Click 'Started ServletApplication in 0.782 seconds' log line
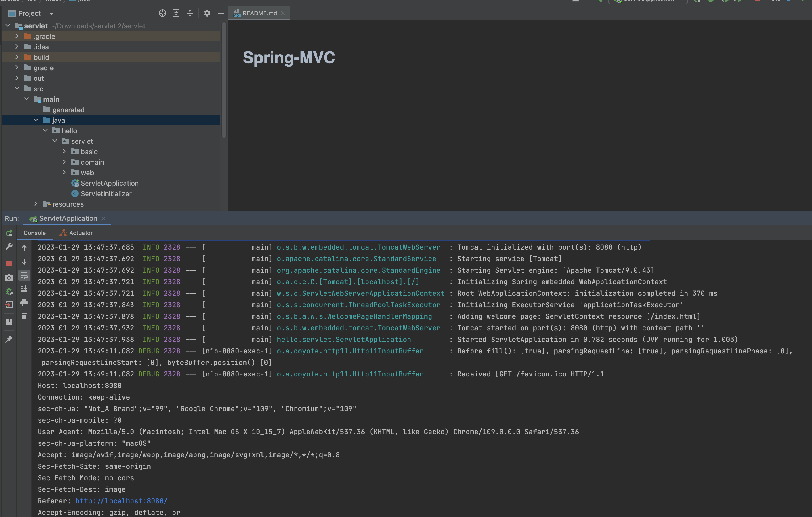Image resolution: width=812 pixels, height=517 pixels. [x=388, y=340]
